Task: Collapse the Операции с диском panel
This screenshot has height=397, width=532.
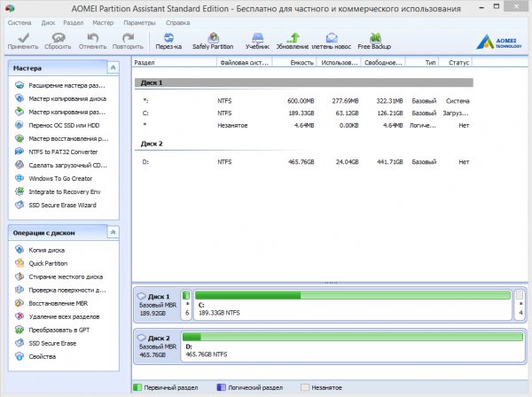Action: pyautogui.click(x=113, y=232)
